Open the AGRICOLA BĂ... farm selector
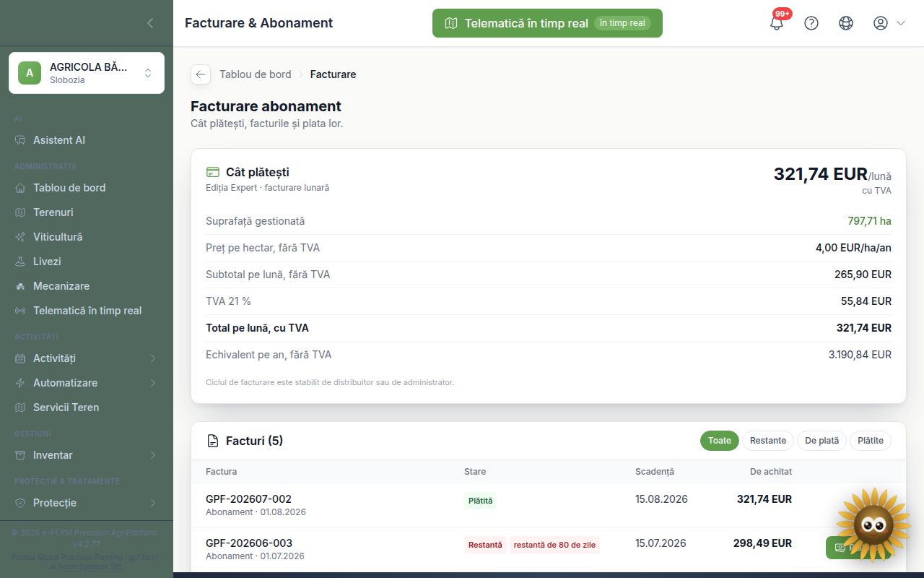 click(x=87, y=73)
